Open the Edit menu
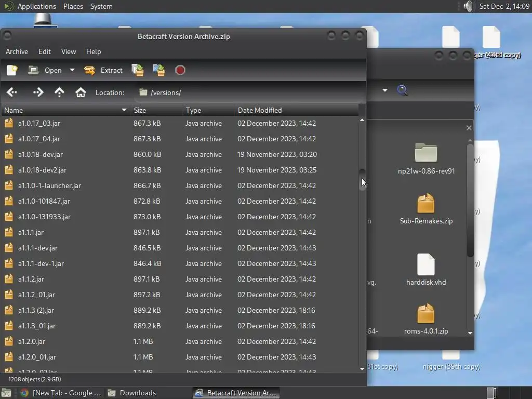Viewport: 532px width, 399px height. (45, 51)
